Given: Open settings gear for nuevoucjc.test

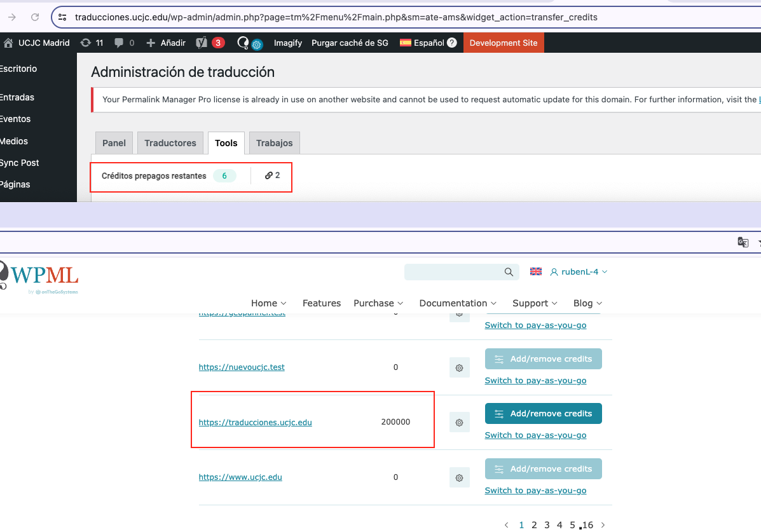Looking at the screenshot, I should point(459,367).
